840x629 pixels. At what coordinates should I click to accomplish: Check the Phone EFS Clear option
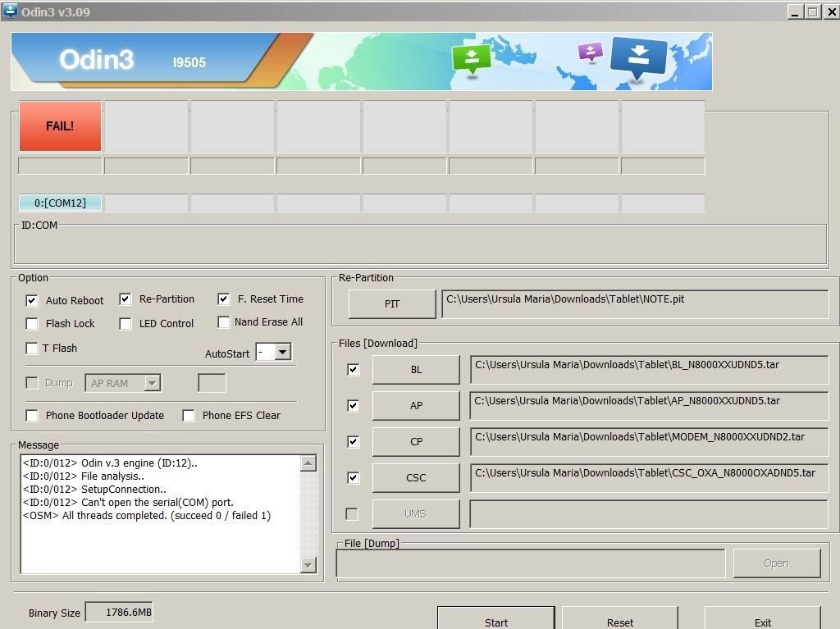point(188,415)
